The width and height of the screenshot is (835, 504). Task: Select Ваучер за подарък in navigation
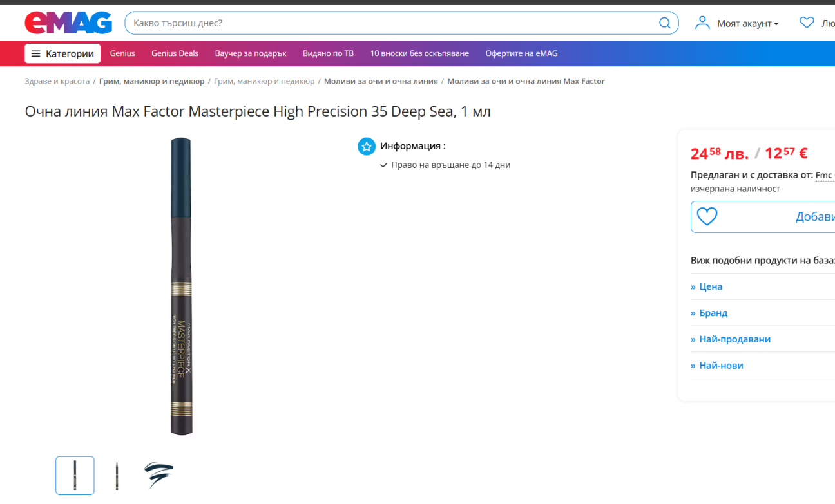point(251,53)
